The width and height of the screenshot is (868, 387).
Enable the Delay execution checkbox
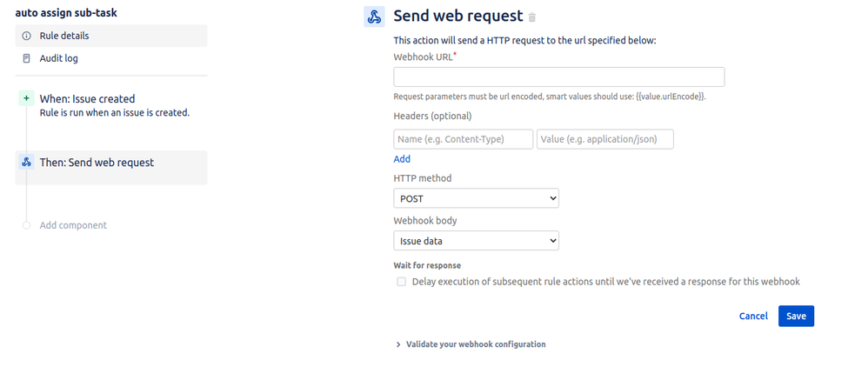pos(401,282)
